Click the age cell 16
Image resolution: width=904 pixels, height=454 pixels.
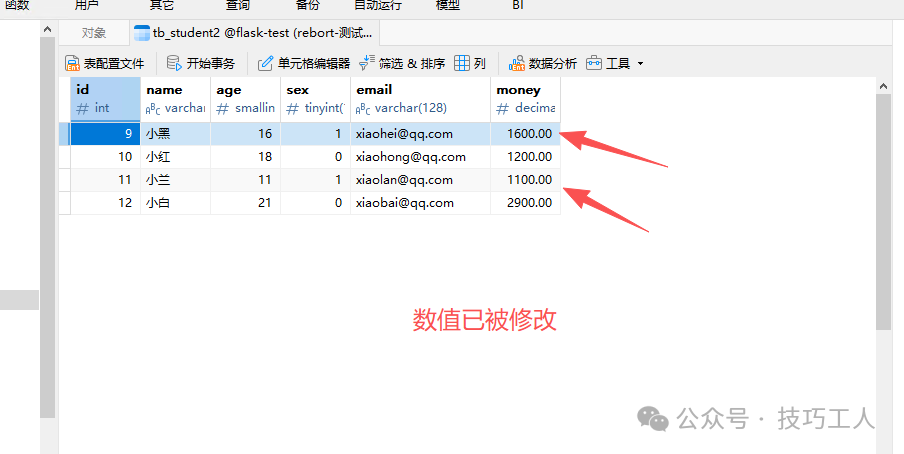coord(246,134)
